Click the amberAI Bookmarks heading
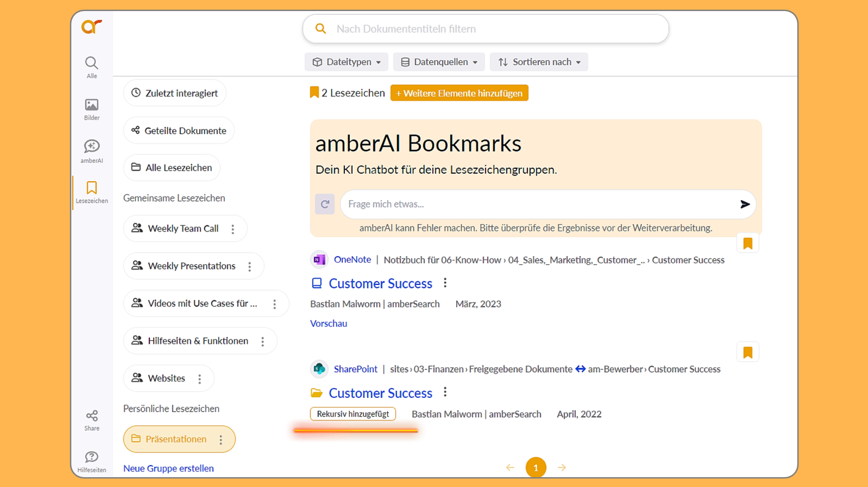This screenshot has height=487, width=868. pyautogui.click(x=418, y=144)
